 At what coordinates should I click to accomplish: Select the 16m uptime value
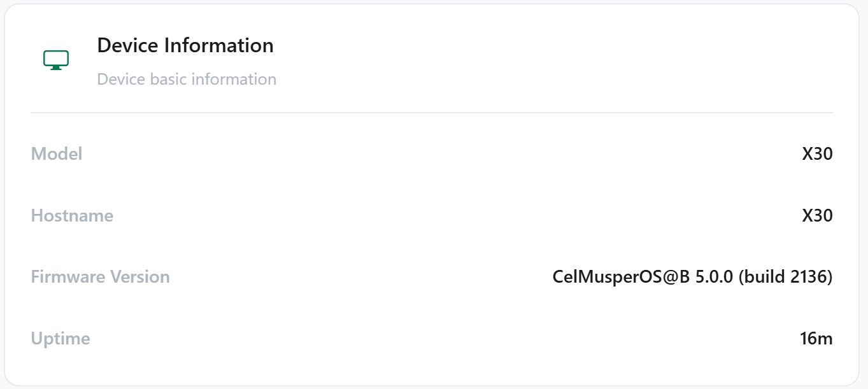[x=816, y=339]
